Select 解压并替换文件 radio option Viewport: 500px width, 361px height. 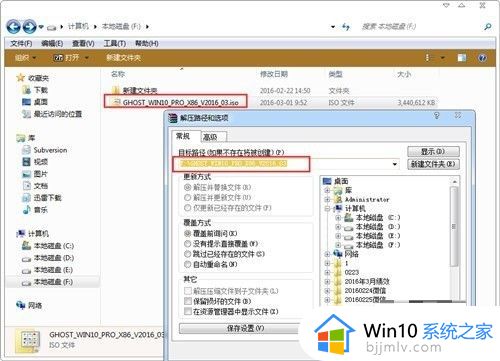tap(188, 187)
